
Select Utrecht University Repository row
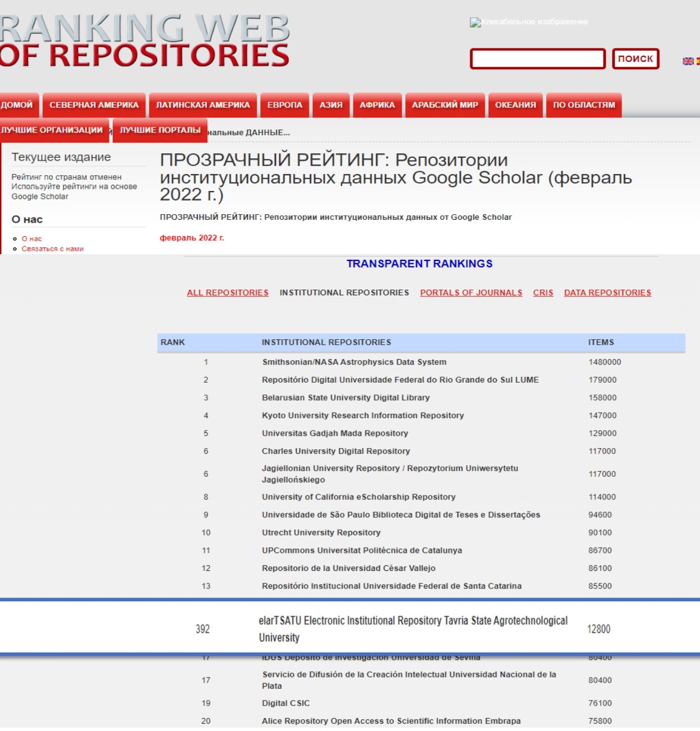pyautogui.click(x=421, y=533)
